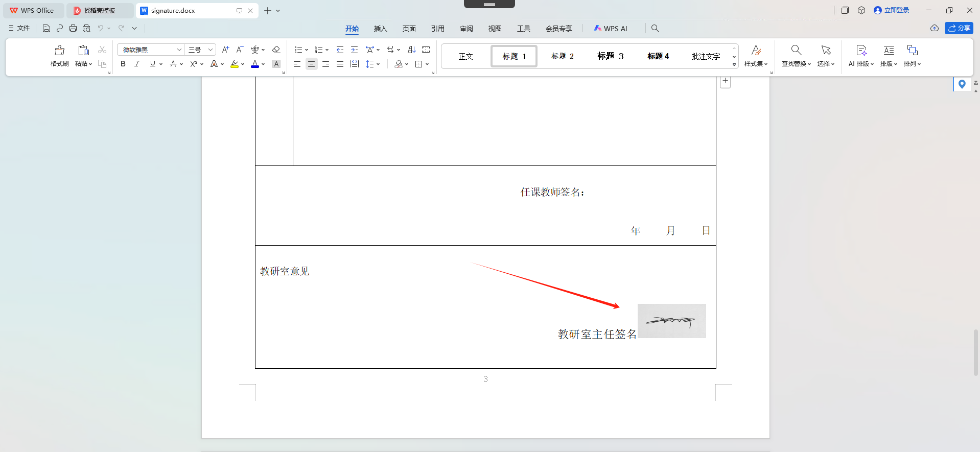
Task: Toggle italic formatting
Action: coord(137,64)
